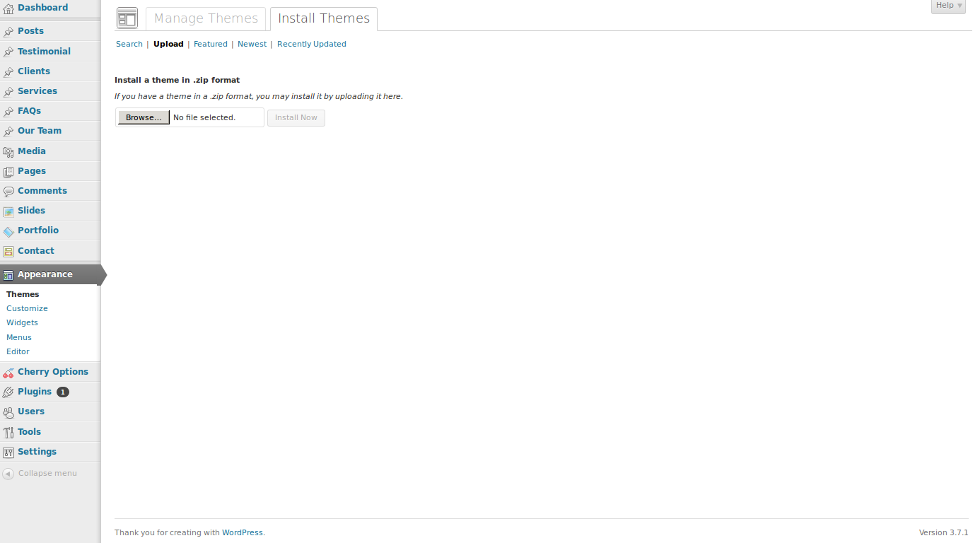Image resolution: width=980 pixels, height=543 pixels.
Task: Open the Search themes filter link
Action: (x=129, y=44)
